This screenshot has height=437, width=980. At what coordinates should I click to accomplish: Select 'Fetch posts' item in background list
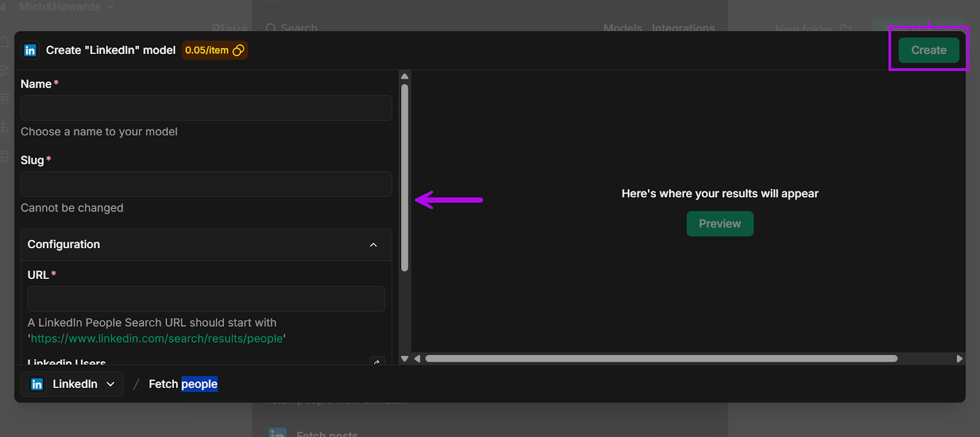327,433
